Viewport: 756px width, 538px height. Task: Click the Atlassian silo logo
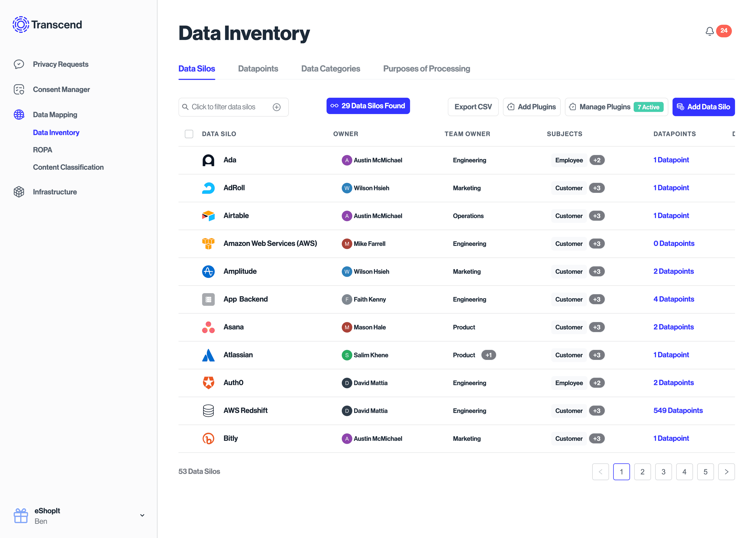tap(208, 355)
